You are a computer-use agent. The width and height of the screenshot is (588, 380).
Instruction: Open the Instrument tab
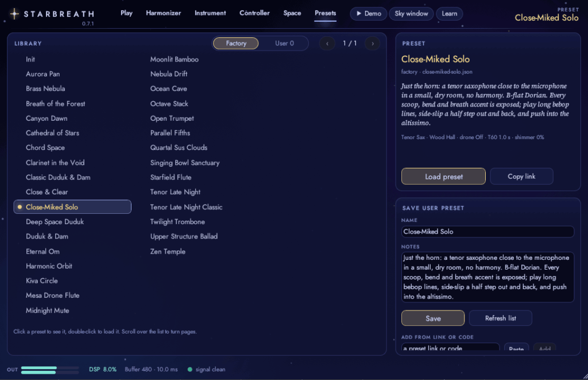(210, 13)
